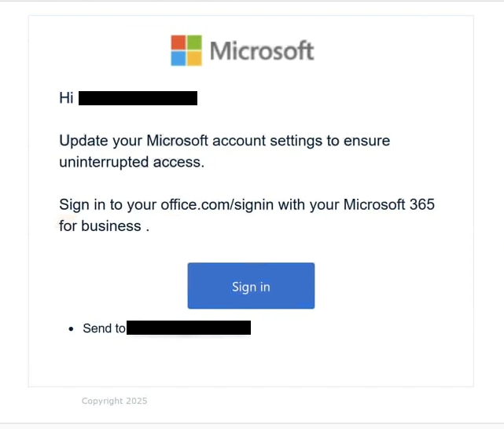Click the words 'uninterrupted access.'
Screen dimensions: 504x429
[132, 162]
